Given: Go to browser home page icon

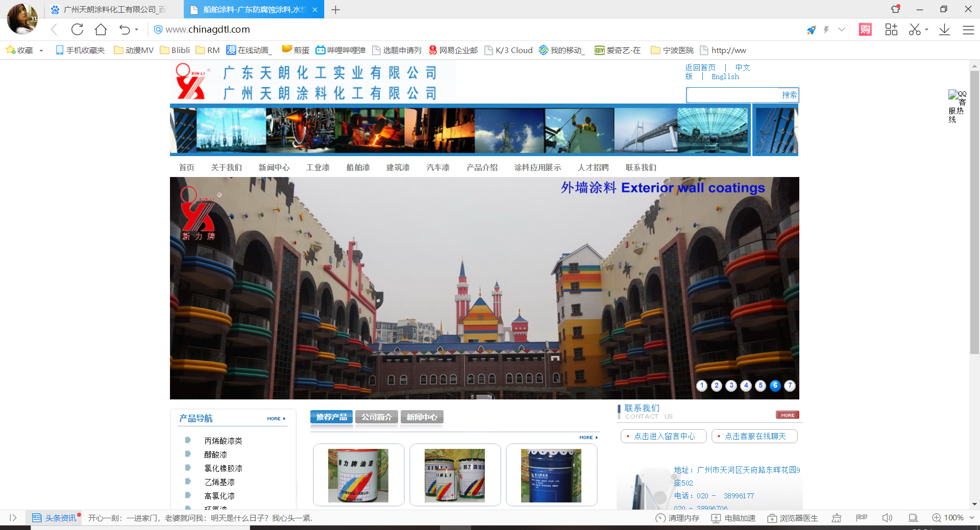Looking at the screenshot, I should (101, 30).
